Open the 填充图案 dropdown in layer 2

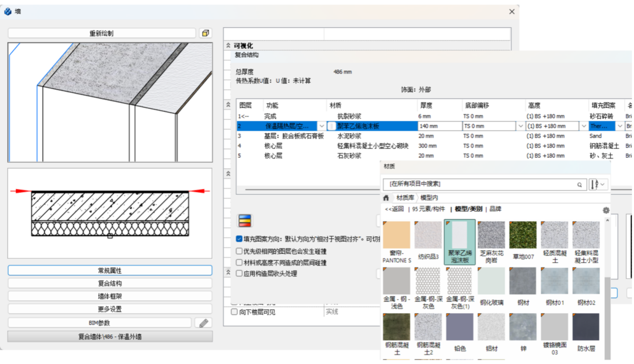coord(620,126)
